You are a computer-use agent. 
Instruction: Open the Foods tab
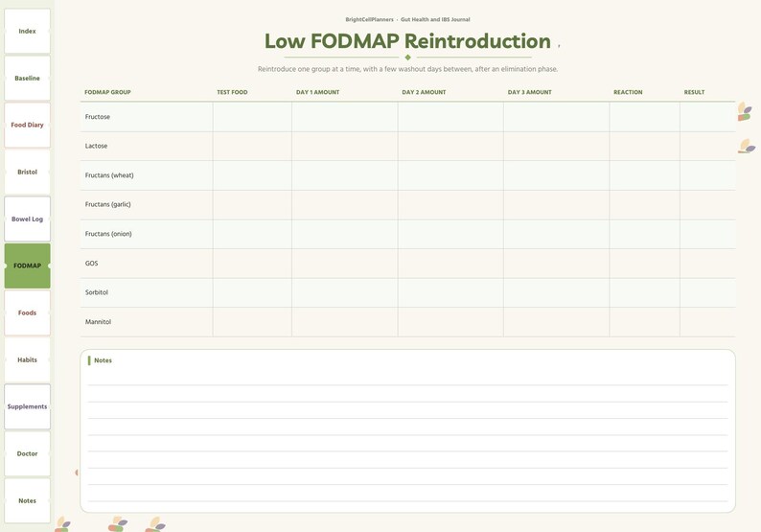coord(27,312)
